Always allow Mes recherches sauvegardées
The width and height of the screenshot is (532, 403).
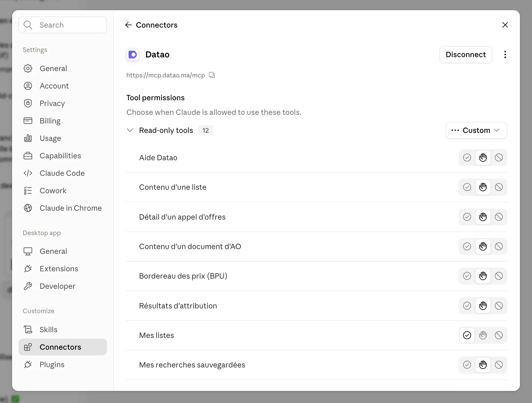467,365
